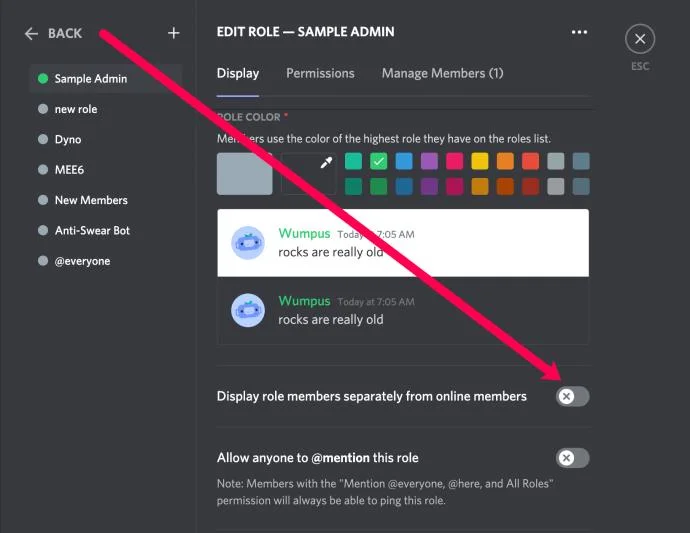Pick the gold swatch in bottom row
Image resolution: width=690 pixels, height=533 pixels.
pyautogui.click(x=480, y=186)
